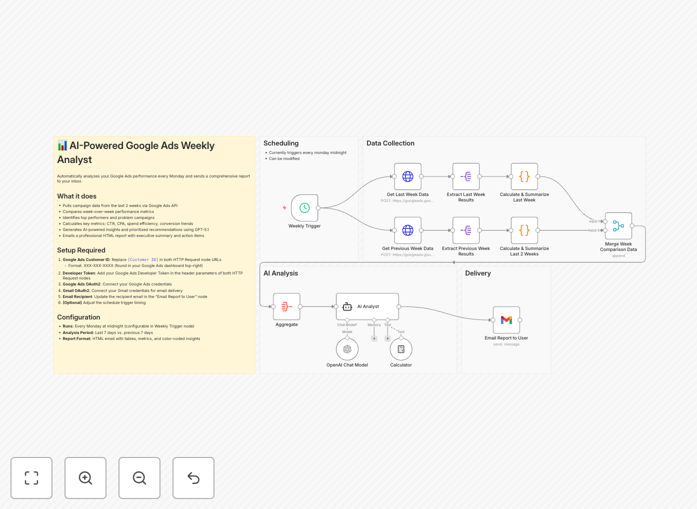
Task: Click the AI Analyst output connector
Action: point(399,306)
